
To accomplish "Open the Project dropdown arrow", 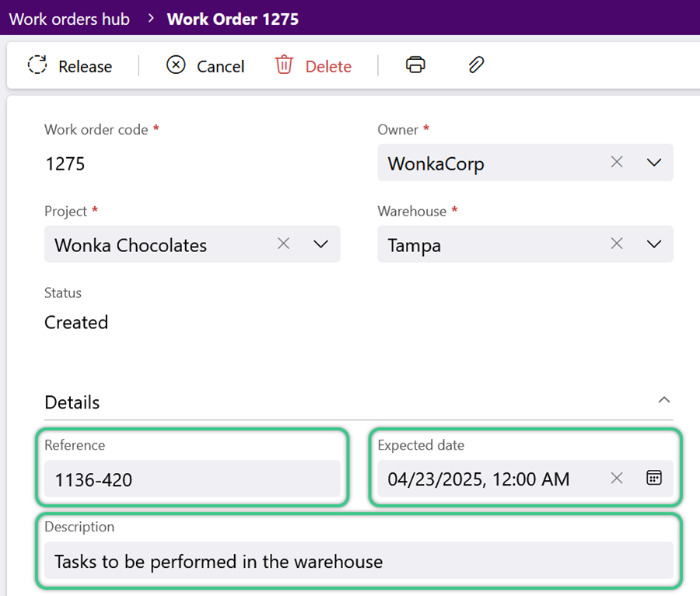I will coord(320,244).
